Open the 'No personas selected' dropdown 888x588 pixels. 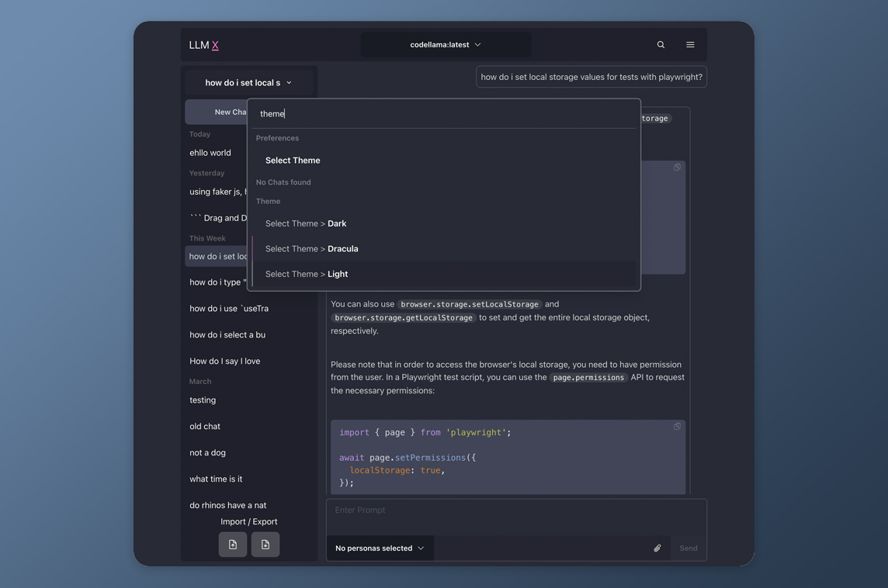tap(380, 548)
